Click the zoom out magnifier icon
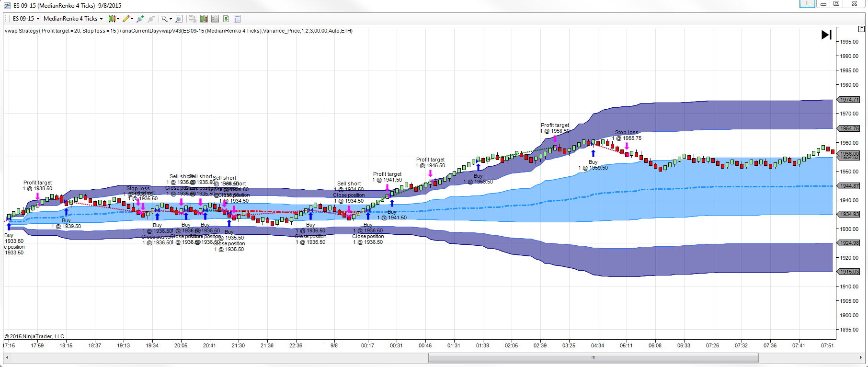Image resolution: width=868 pixels, height=367 pixels. tap(151, 19)
